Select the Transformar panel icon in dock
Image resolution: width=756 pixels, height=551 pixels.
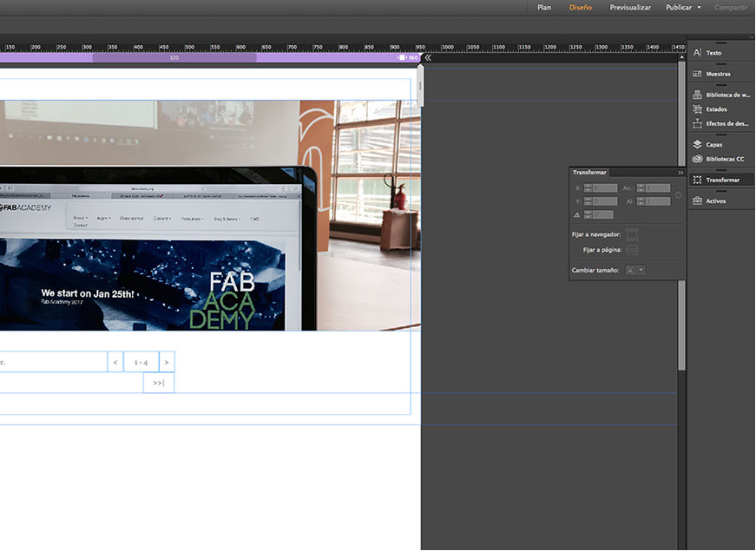pos(697,180)
